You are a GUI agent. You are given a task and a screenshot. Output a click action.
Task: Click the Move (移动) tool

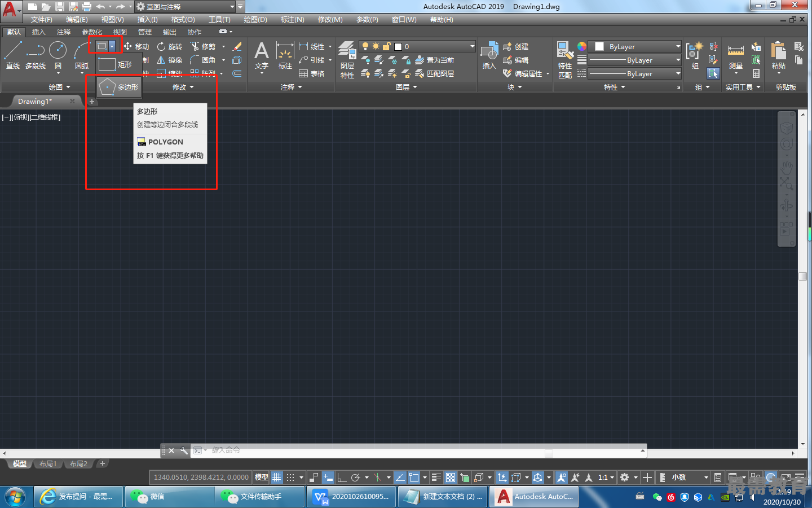click(136, 46)
